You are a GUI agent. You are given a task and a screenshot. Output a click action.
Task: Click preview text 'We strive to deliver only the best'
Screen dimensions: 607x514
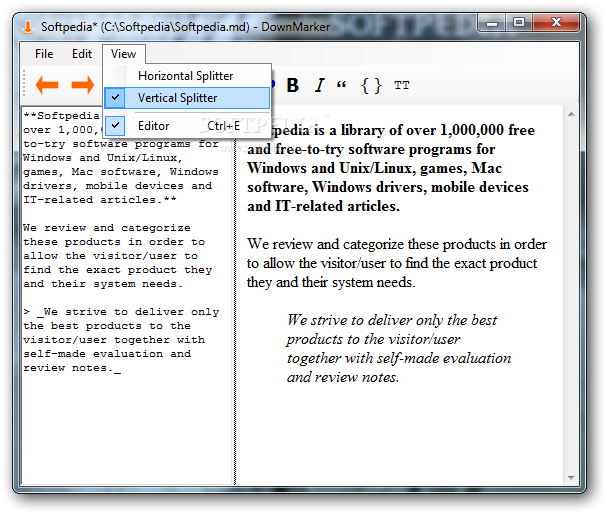click(x=392, y=320)
